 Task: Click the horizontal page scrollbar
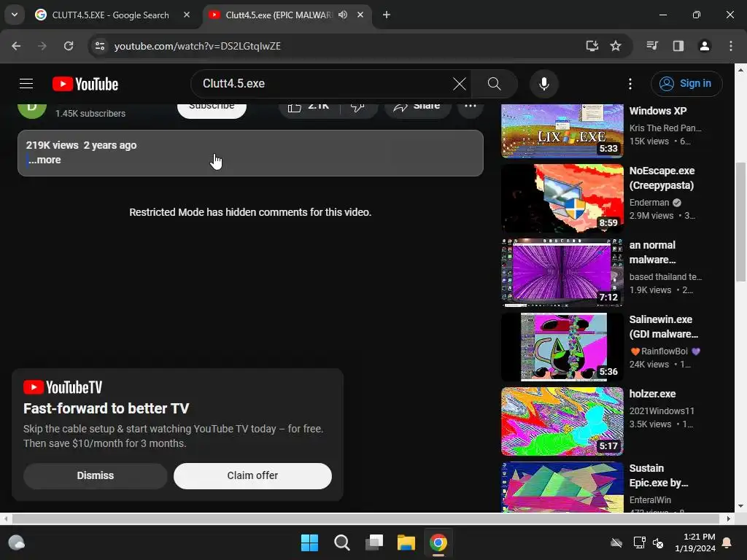[x=365, y=518]
